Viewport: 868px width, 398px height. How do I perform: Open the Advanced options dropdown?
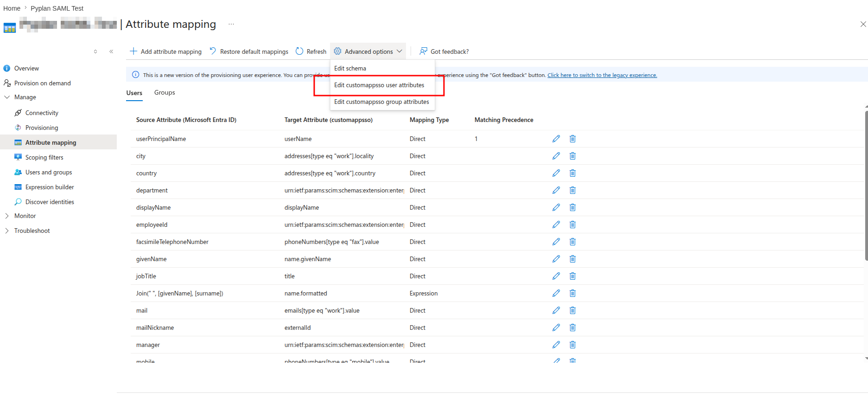[x=368, y=51]
